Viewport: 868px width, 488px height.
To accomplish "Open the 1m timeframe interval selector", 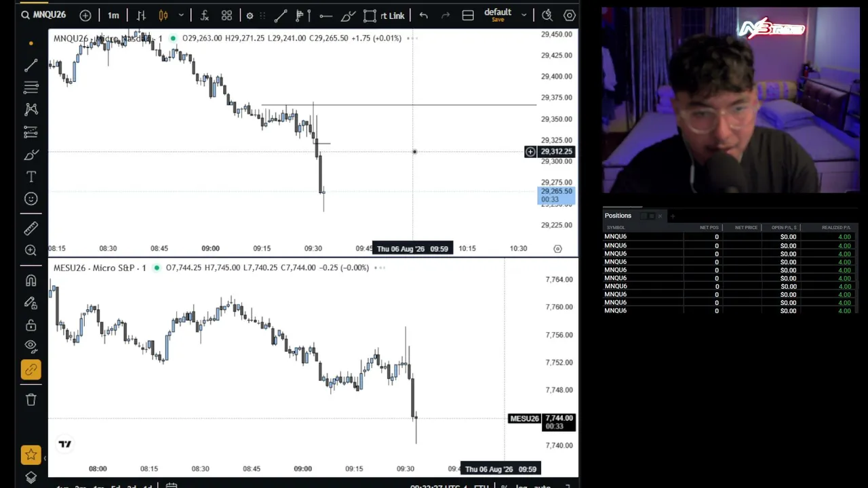I will click(113, 15).
